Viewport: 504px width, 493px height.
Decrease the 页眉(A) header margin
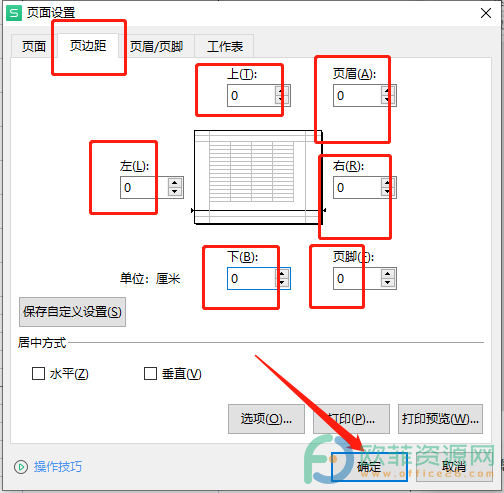(388, 100)
